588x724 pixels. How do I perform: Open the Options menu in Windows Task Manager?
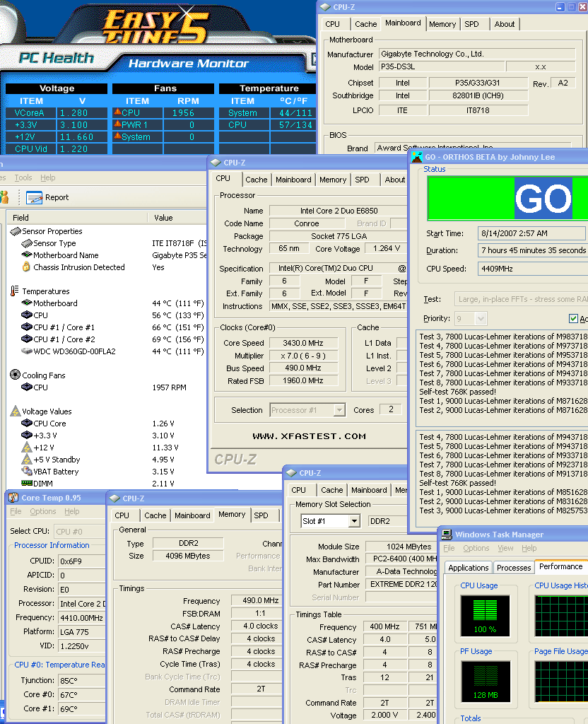click(x=476, y=548)
